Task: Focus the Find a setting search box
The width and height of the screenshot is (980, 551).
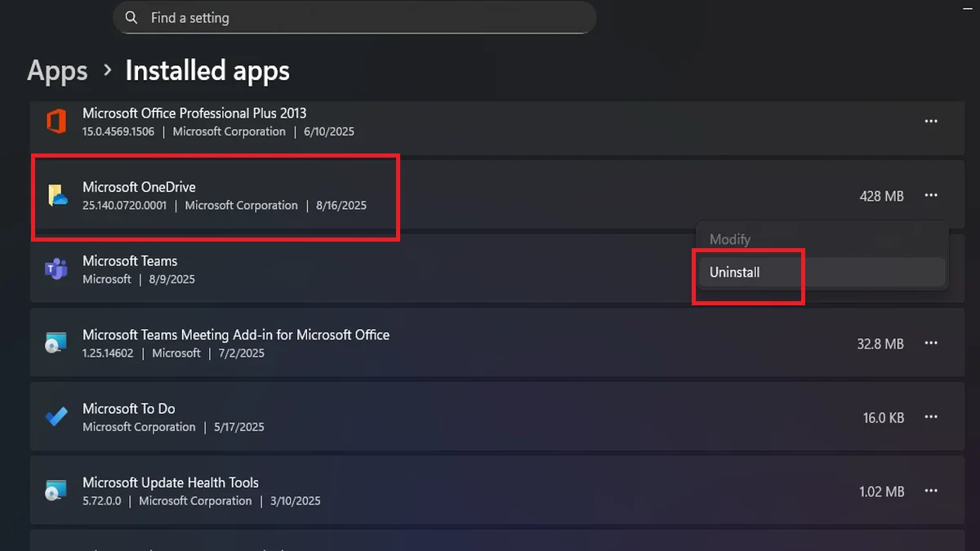Action: 354,17
